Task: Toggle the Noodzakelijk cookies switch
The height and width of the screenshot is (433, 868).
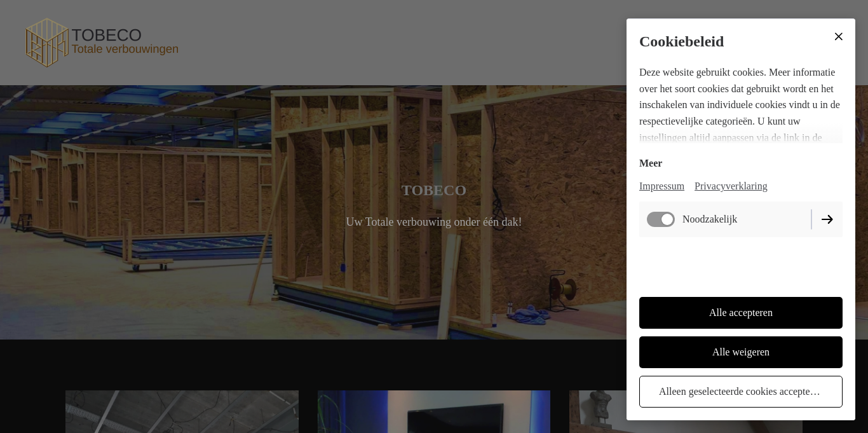Action: coord(661,219)
